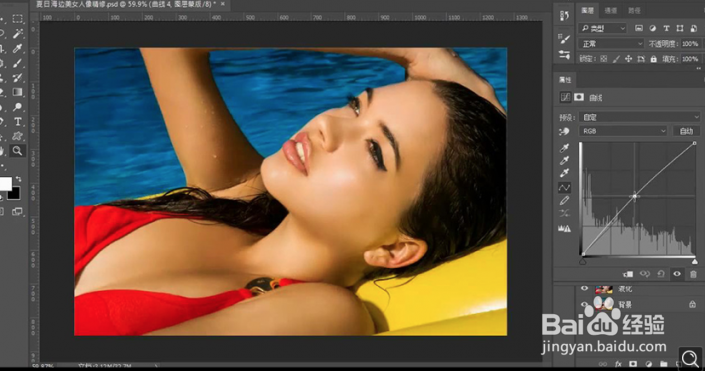Lock layer position
Screen dimensions: 705x371
pyautogui.click(x=629, y=59)
